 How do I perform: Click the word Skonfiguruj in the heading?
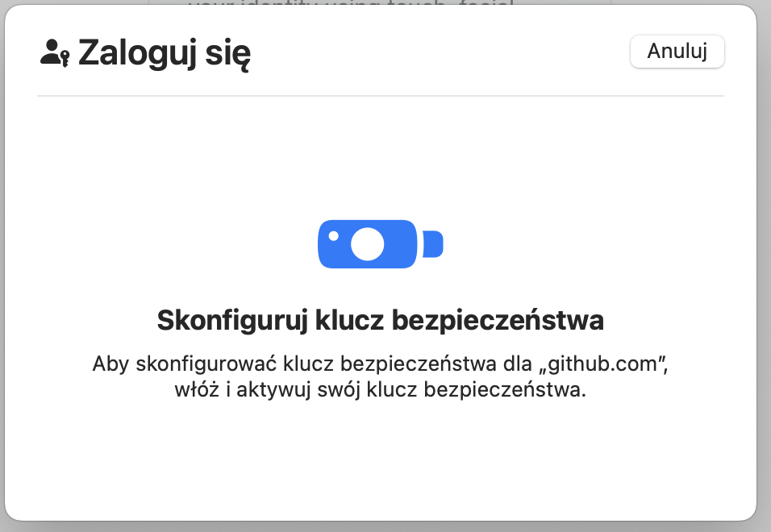[x=232, y=321]
